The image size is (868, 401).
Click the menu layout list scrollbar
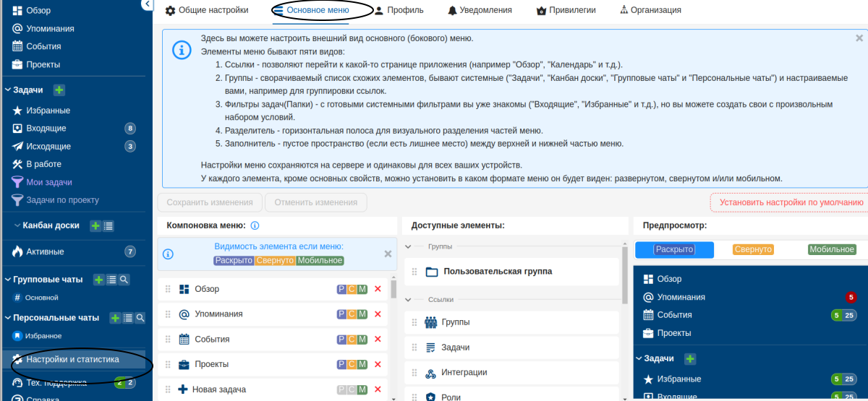pos(393,289)
